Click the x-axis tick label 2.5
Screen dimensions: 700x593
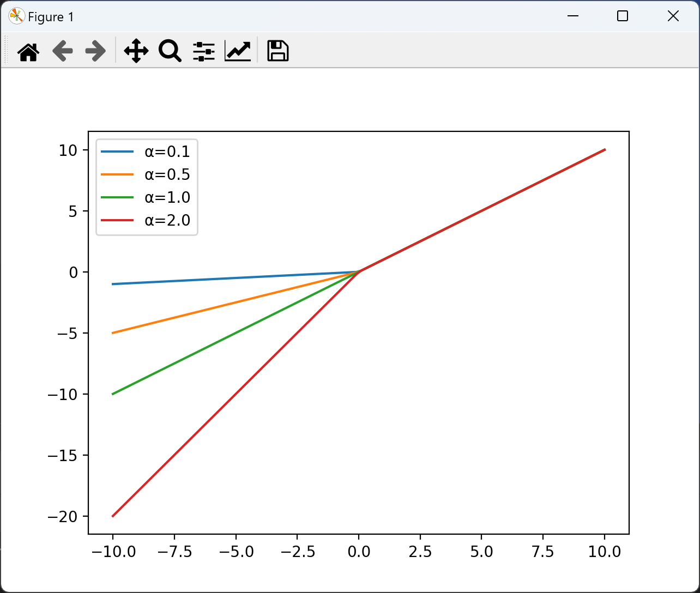(420, 552)
